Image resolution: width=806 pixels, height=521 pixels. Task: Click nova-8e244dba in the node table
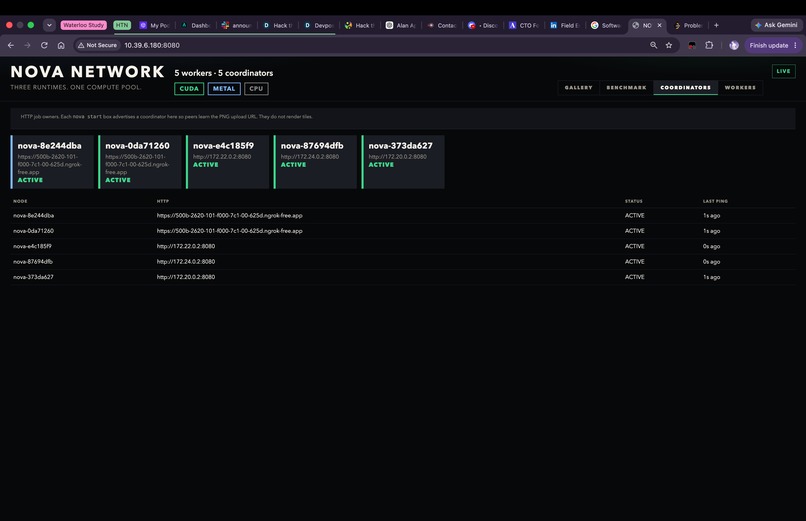[x=33, y=215]
